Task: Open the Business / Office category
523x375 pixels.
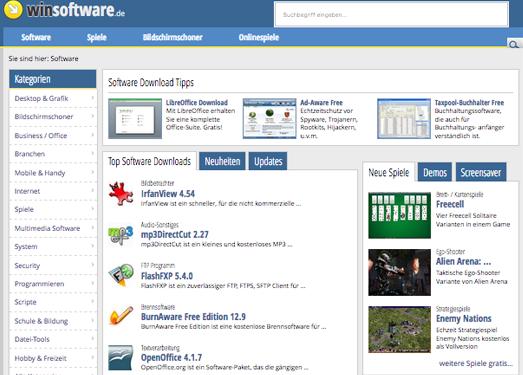Action: point(41,135)
